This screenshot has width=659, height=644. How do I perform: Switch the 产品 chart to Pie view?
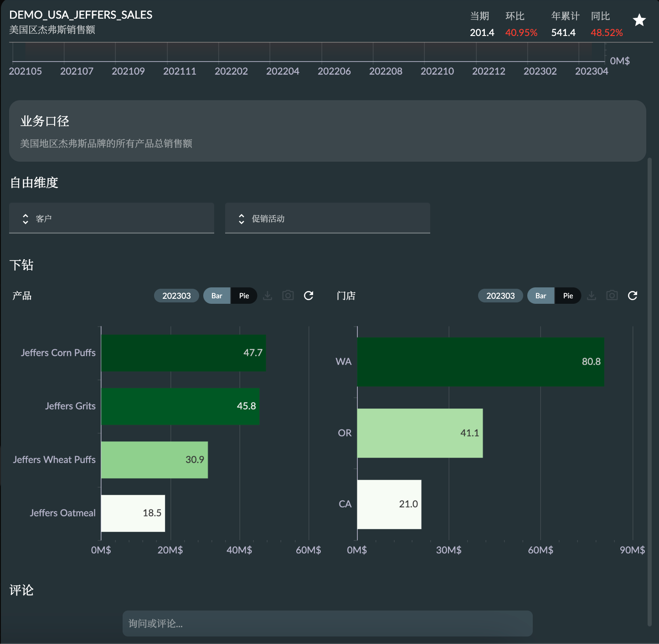[x=244, y=296]
